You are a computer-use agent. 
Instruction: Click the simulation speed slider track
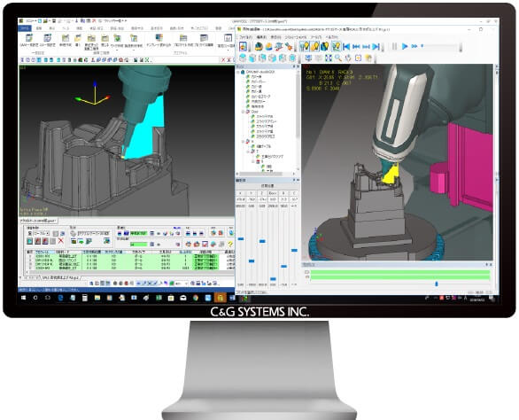pos(441,46)
